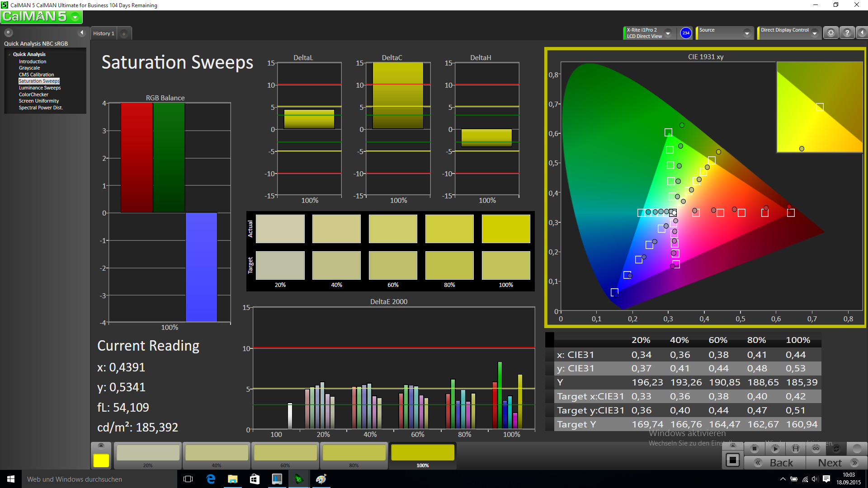Open settings with the gear icon
Image resolution: width=868 pixels, height=488 pixels.
click(831, 33)
